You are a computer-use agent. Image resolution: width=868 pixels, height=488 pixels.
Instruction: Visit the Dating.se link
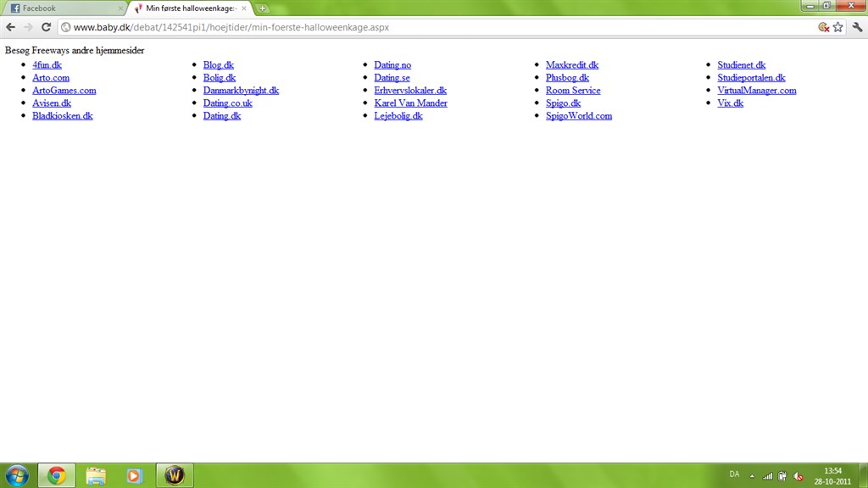392,77
